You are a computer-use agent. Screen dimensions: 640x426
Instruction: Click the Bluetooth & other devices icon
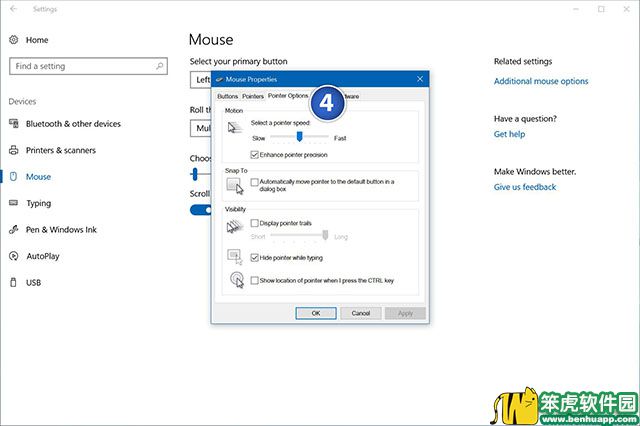14,124
